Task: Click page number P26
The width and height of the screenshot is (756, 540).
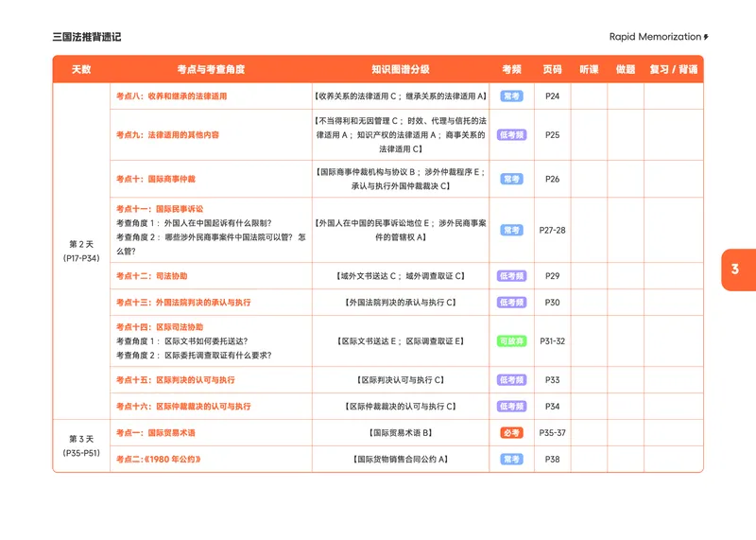Action: coord(553,179)
